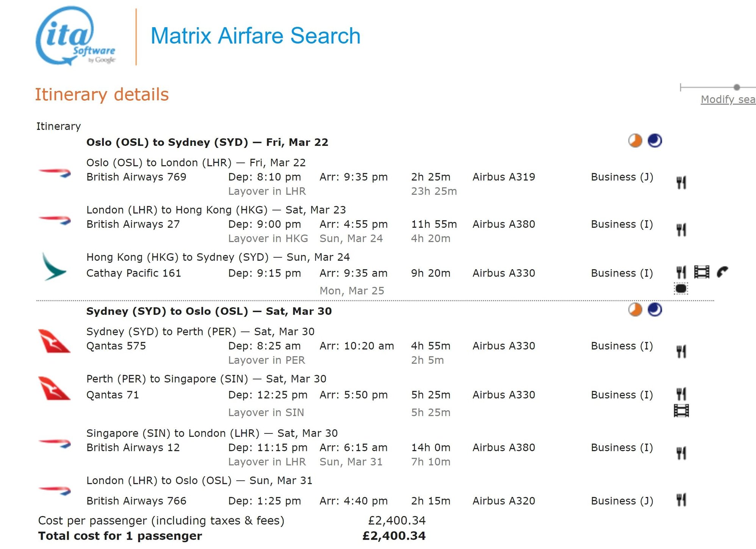This screenshot has width=756, height=549.
Task: Click 'Singapore (SIN) to London (LHR)' segment title
Action: (x=173, y=433)
